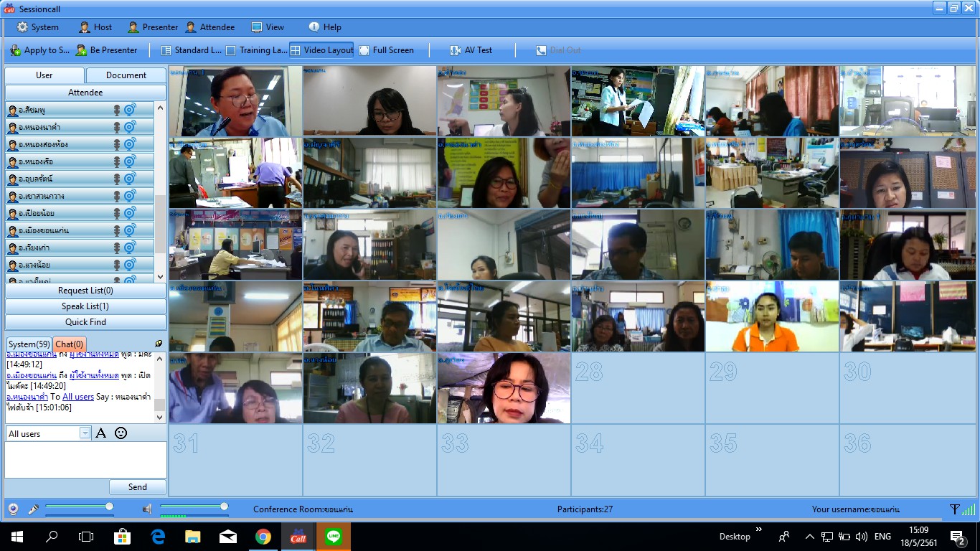The width and height of the screenshot is (980, 551).
Task: Toggle microphone for อ.เปือยน้อย
Action: tap(116, 213)
